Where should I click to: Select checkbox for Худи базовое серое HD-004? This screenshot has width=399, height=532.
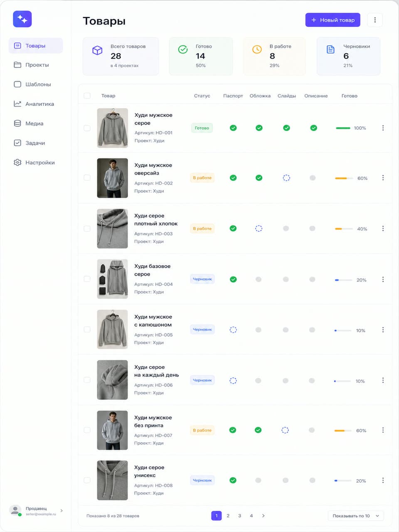click(x=87, y=279)
